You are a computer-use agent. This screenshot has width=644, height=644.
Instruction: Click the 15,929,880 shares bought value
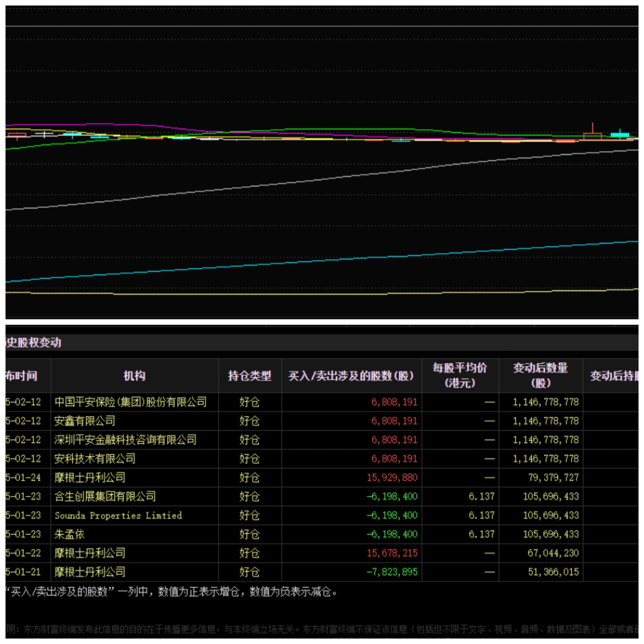(392, 477)
